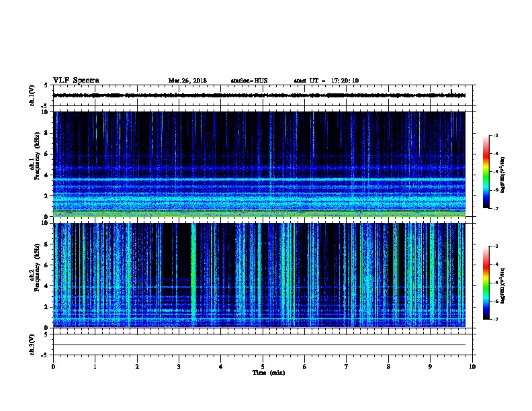This screenshot has width=532, height=411.
Task: Click time-axis tick label "9"
Action: tap(430, 367)
